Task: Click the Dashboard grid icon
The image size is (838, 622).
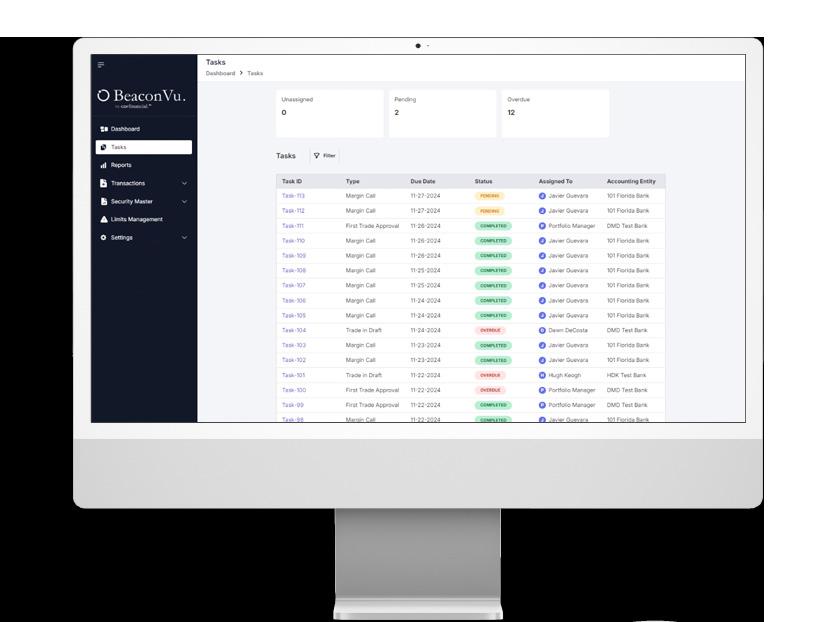Action: [104, 129]
